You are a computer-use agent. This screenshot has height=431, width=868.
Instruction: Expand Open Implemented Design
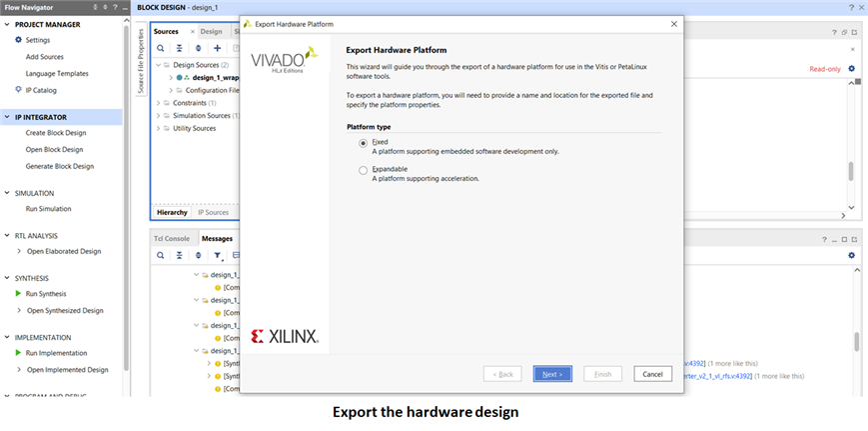pos(19,370)
